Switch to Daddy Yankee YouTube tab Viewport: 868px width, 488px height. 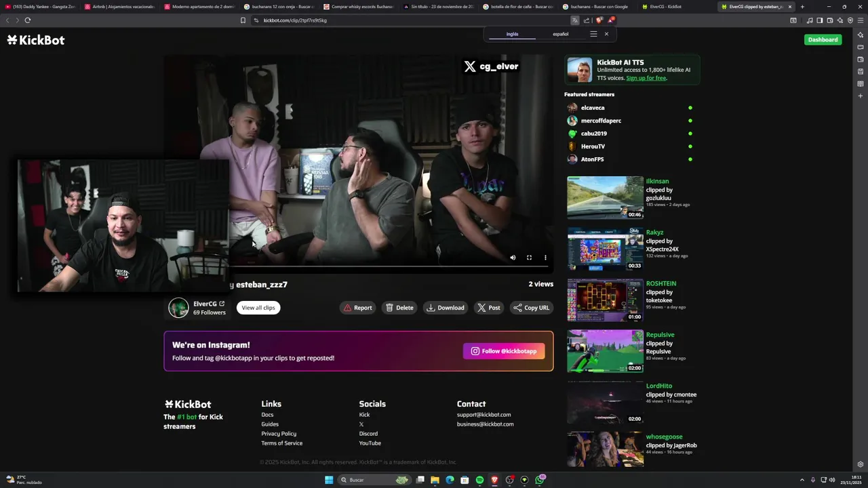[39, 7]
